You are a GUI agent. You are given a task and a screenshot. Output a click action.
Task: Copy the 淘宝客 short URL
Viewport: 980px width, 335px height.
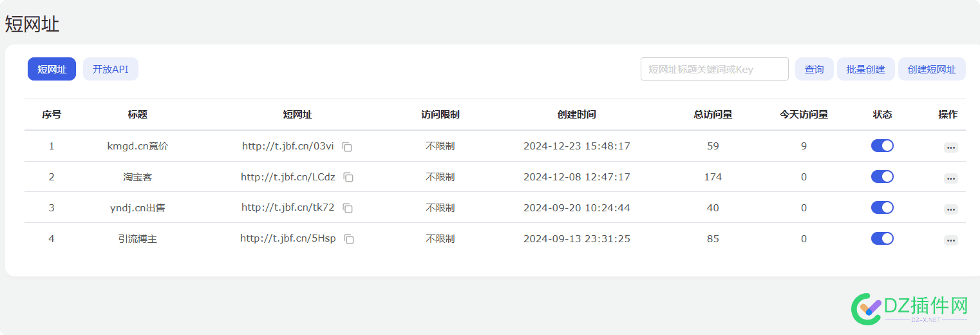pos(348,177)
